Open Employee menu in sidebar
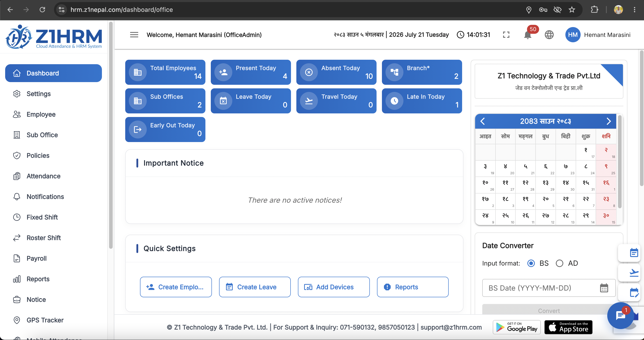The height and width of the screenshot is (340, 644). point(54,114)
